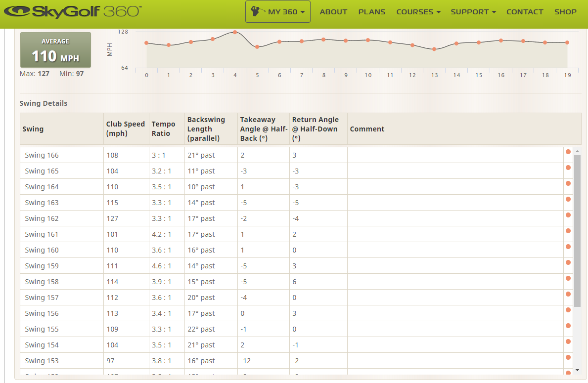Click the chart data point above x-axis 19
588x383 pixels.
[x=567, y=43]
